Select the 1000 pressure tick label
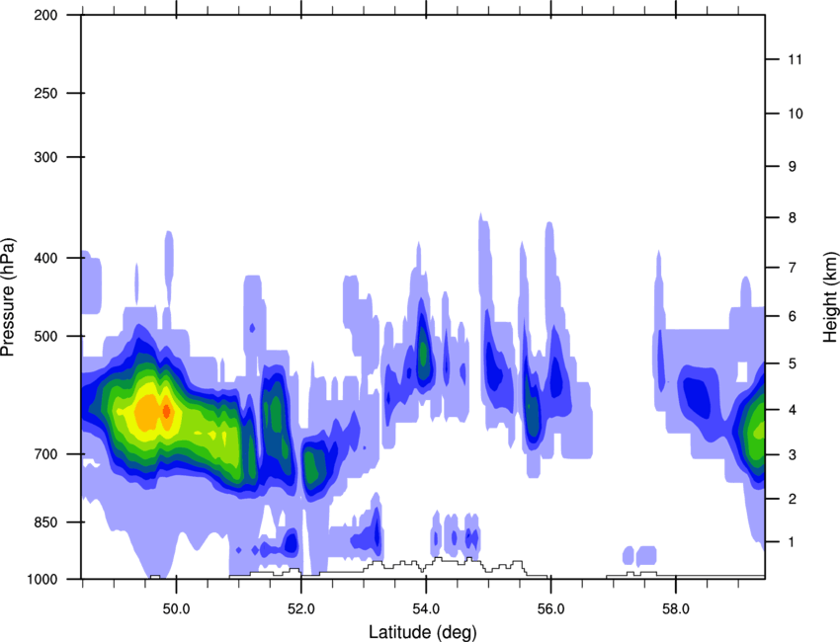 coord(42,579)
